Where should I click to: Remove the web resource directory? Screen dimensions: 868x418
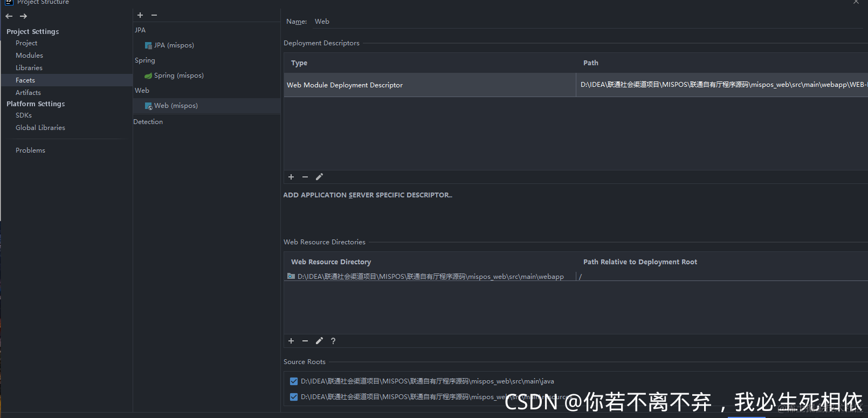coord(305,341)
